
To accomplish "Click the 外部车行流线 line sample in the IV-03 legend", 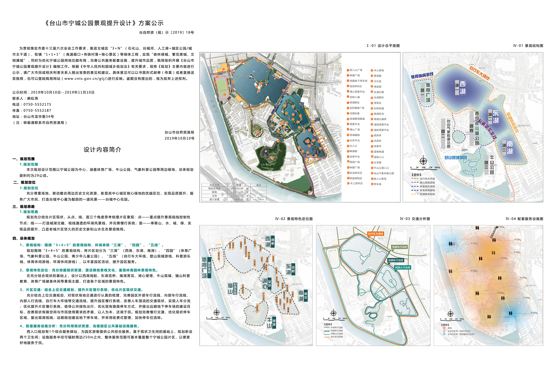I will [327, 327].
